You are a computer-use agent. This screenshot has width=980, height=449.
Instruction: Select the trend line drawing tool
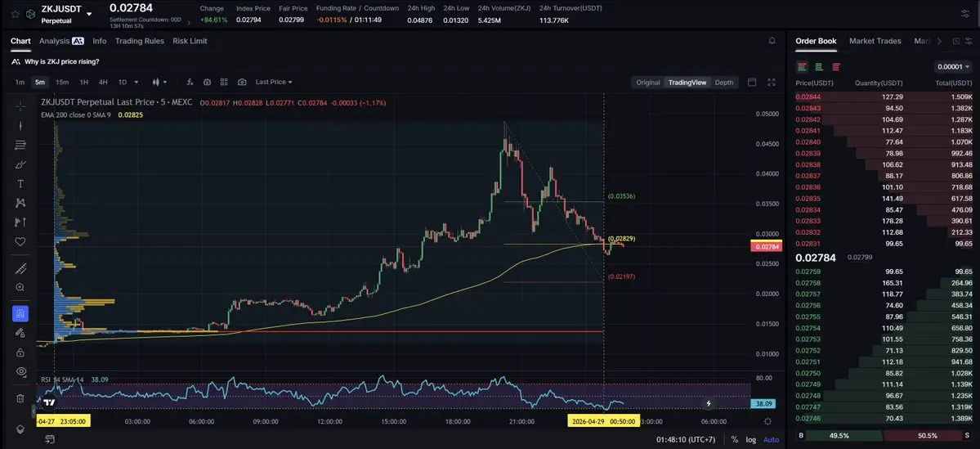pos(20,126)
